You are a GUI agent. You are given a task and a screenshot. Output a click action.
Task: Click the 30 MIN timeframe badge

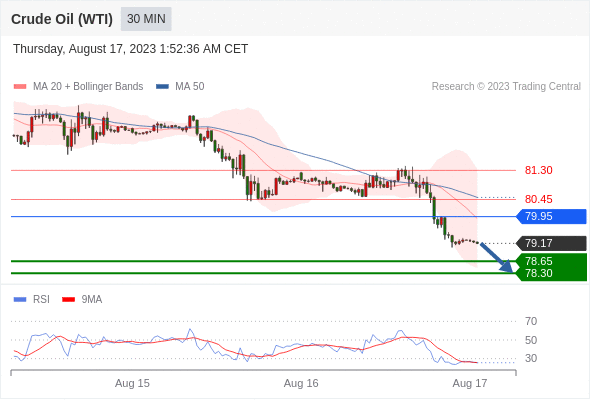146,19
